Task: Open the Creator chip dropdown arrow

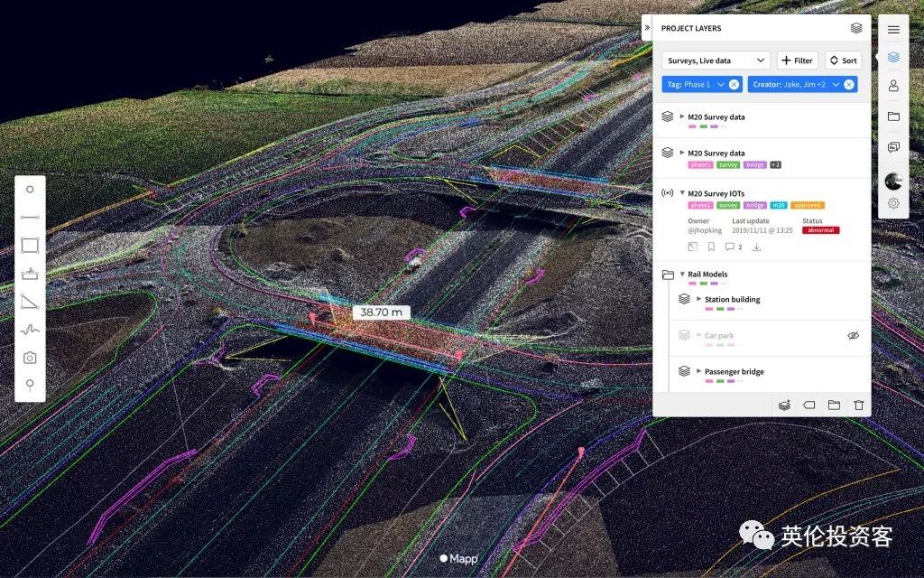Action: pos(836,84)
